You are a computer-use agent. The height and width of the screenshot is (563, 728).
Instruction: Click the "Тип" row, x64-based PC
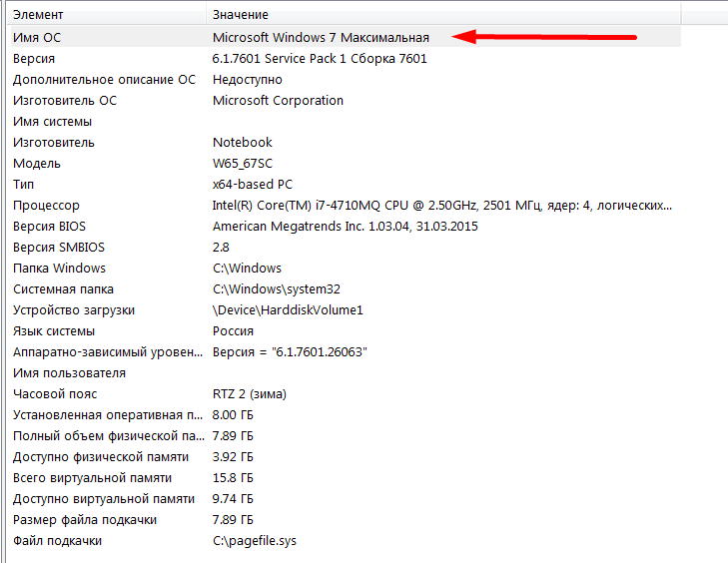(24, 185)
